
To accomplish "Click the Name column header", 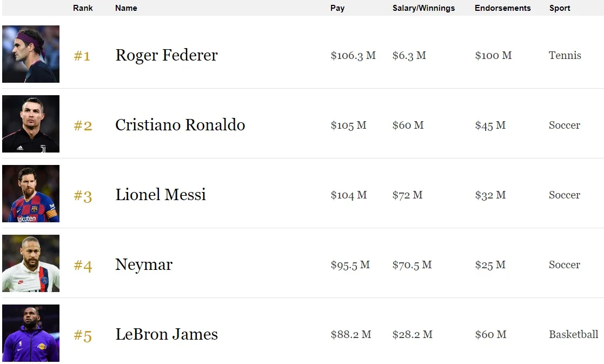I will coord(126,8).
